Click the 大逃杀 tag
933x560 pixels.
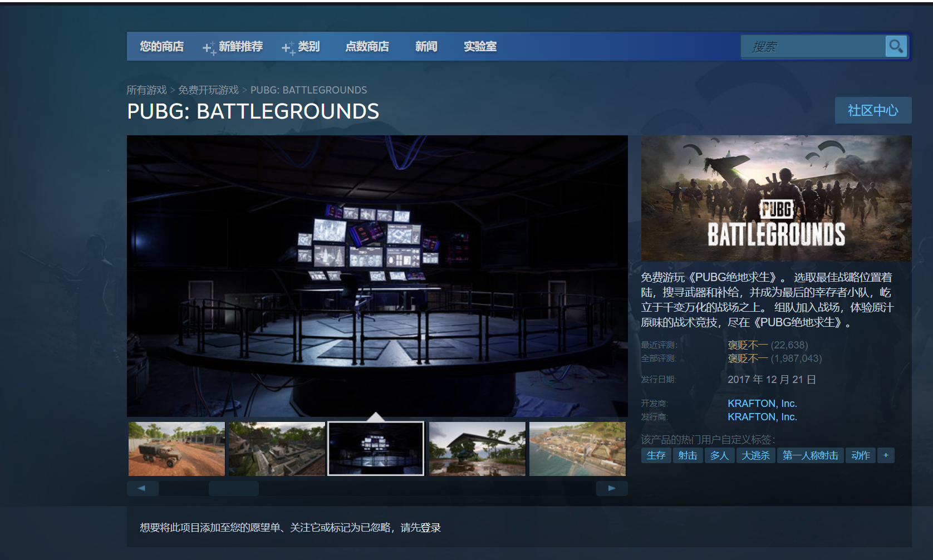coord(755,455)
